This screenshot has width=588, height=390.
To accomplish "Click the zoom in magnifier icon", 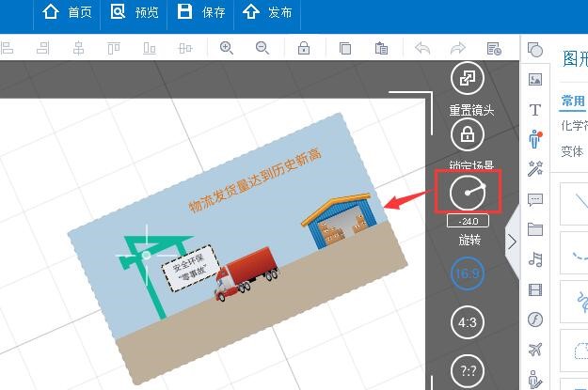I will tap(227, 48).
